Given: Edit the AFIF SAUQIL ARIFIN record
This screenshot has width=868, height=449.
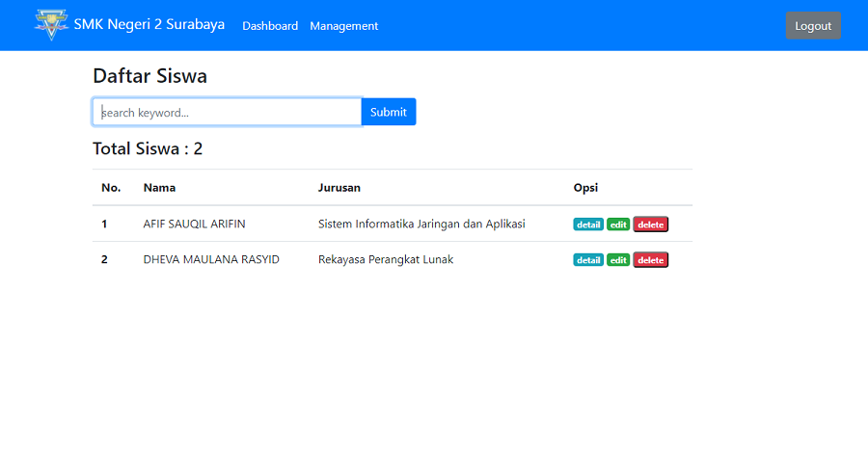Looking at the screenshot, I should (x=618, y=224).
